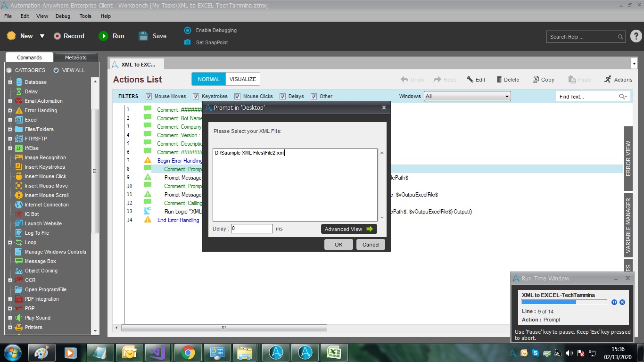Click the Actions running-man icon
Screen dimensions: 644x362
pos(608,79)
